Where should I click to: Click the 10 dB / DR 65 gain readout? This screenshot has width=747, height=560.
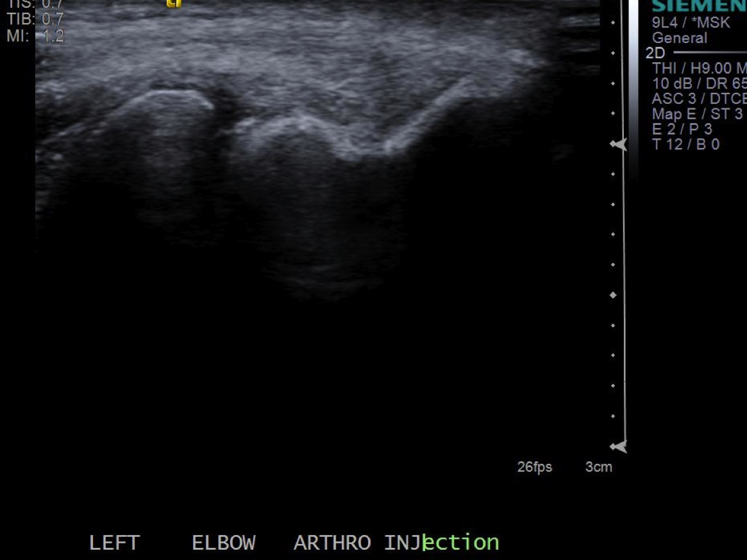(x=698, y=83)
